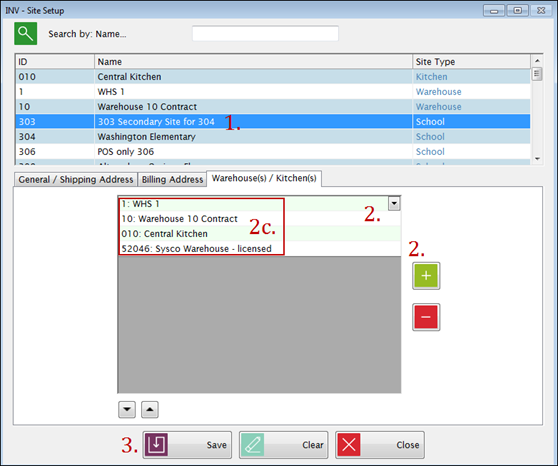Open the Warehouse(s) / Kitchen(s) tab
This screenshot has width=558, height=466.
click(264, 178)
